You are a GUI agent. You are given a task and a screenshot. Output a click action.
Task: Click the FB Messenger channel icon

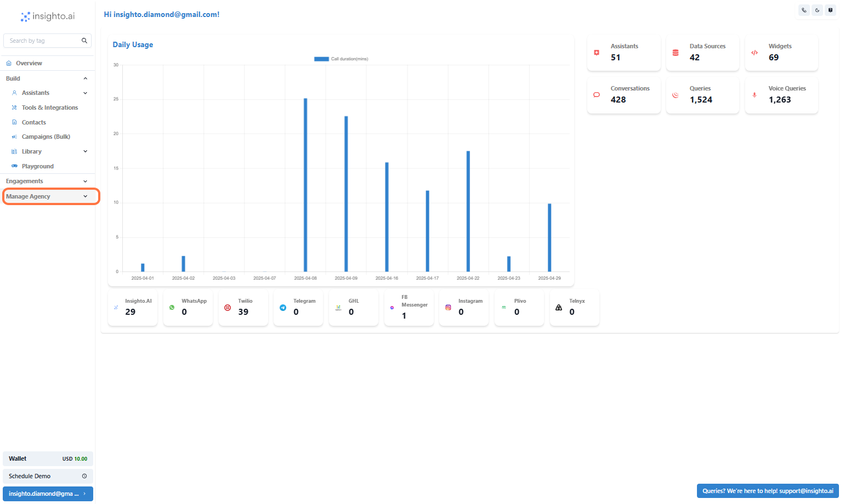click(x=392, y=308)
